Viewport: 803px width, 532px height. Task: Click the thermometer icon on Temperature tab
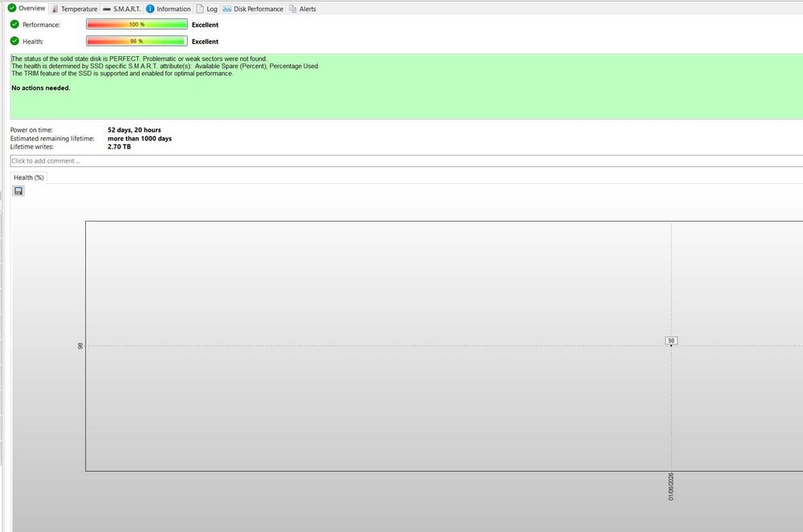point(55,9)
